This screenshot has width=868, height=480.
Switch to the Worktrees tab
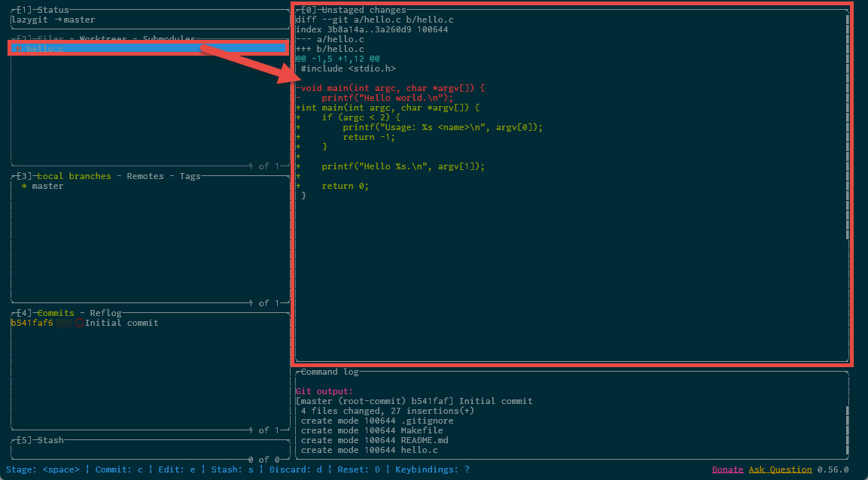[104, 38]
